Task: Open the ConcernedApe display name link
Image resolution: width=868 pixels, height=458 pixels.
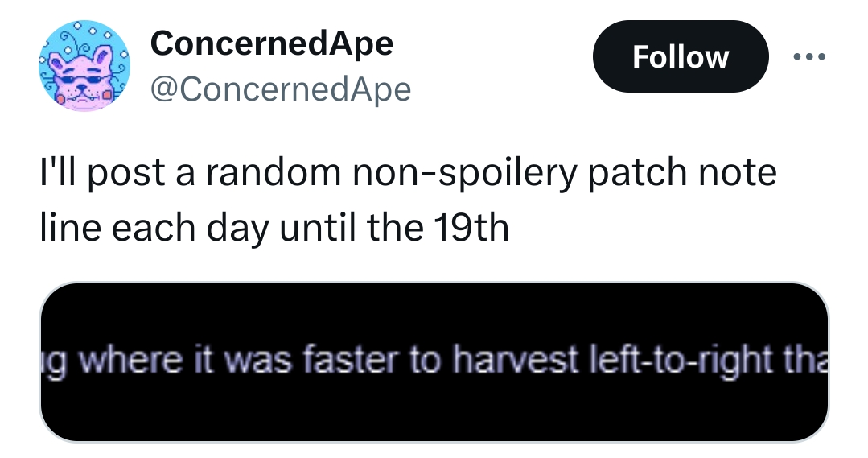Action: coord(272,43)
